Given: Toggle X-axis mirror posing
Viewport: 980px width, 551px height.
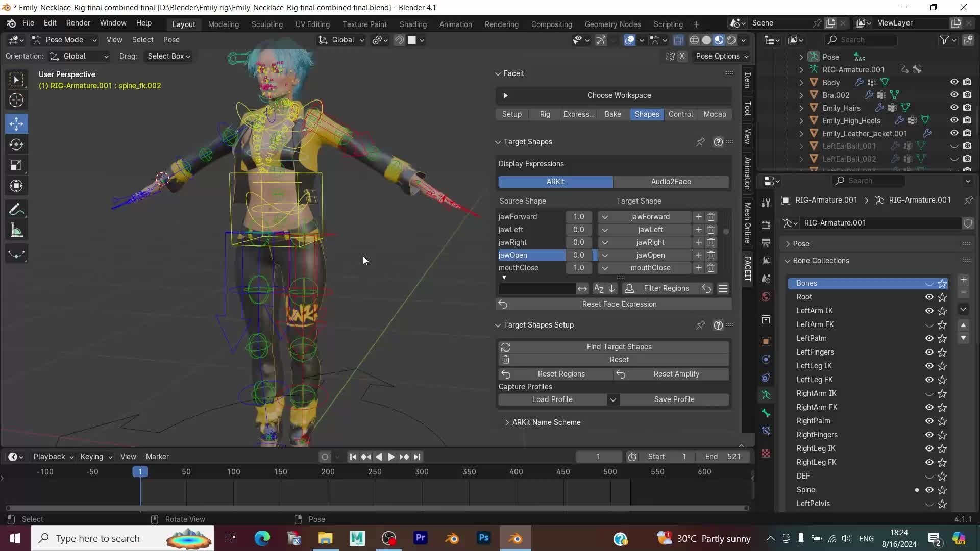Looking at the screenshot, I should (x=682, y=56).
